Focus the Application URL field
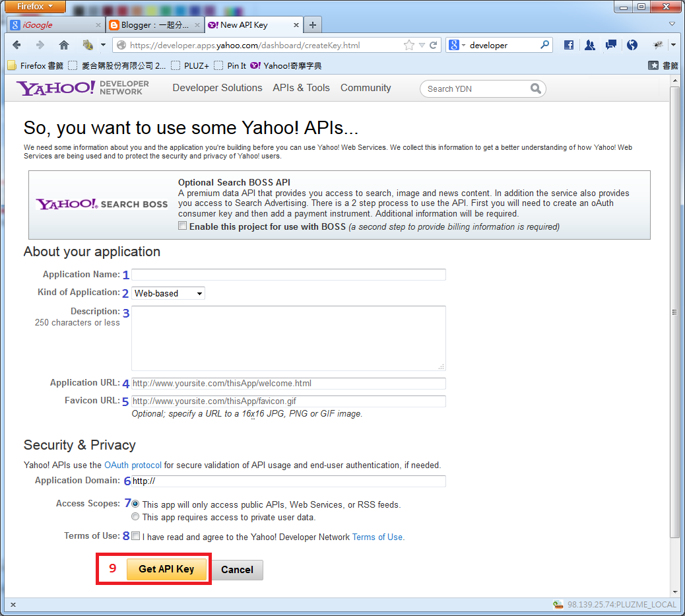The height and width of the screenshot is (616, 685). coord(288,384)
